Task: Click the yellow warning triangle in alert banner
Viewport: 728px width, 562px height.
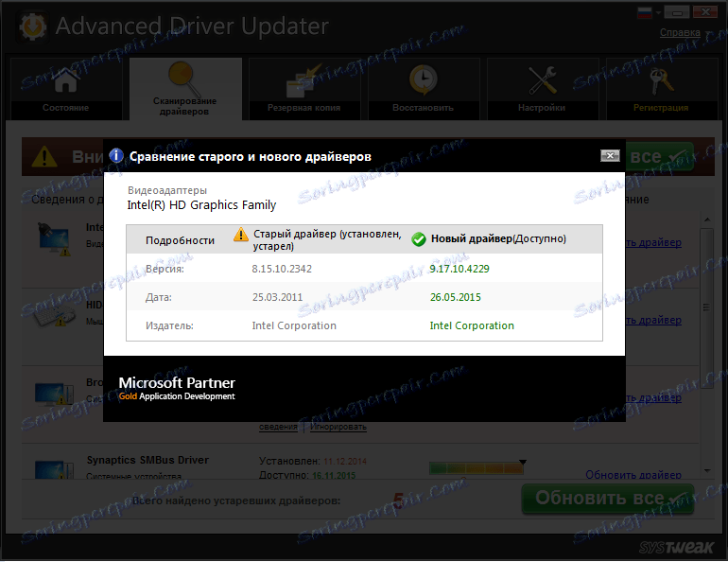Action: point(44,156)
